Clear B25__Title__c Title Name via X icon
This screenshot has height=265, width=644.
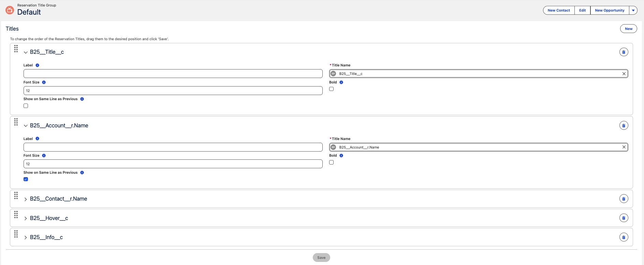coord(624,73)
